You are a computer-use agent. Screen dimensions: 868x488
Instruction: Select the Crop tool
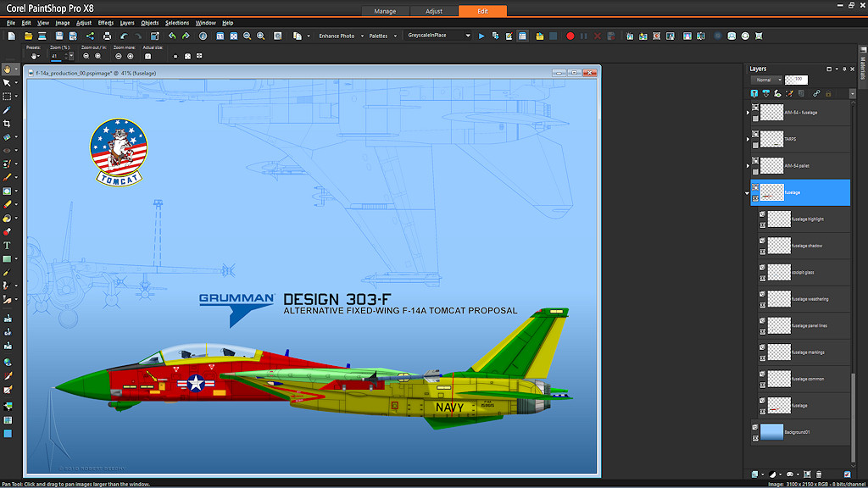click(7, 124)
